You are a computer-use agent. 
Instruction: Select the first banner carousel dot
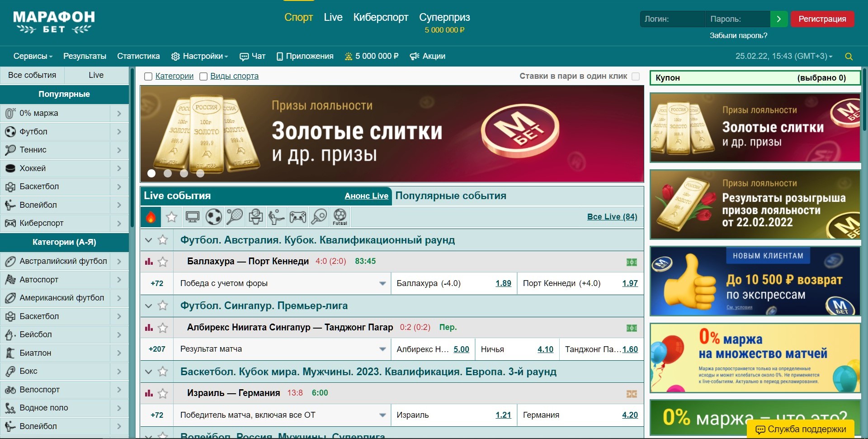click(151, 173)
